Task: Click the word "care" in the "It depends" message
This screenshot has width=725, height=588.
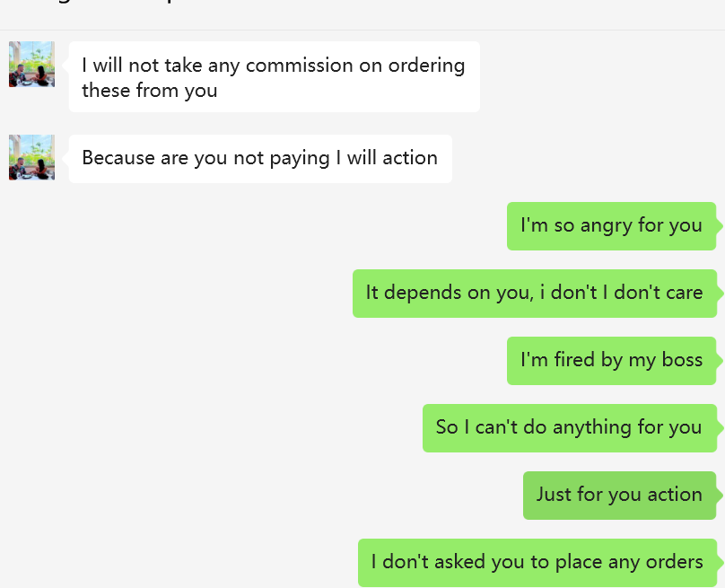Action: tap(685, 293)
